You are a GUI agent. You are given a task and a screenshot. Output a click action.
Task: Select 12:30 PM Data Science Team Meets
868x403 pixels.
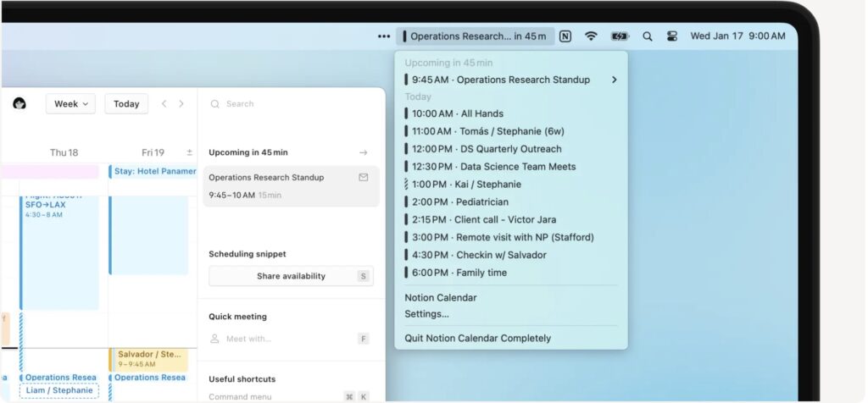pyautogui.click(x=511, y=167)
